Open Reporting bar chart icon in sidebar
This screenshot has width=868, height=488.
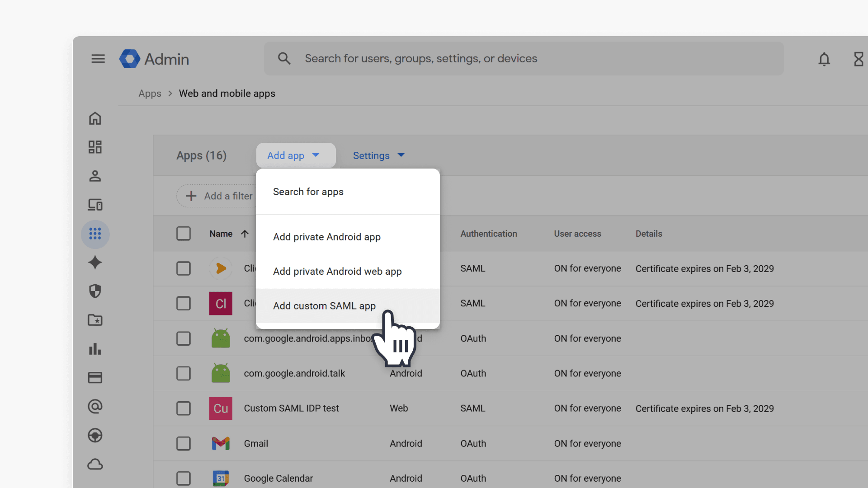(95, 349)
